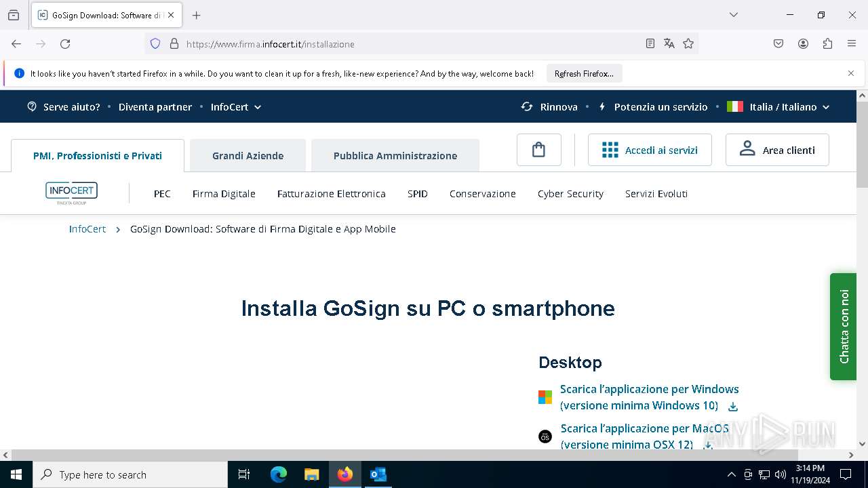Launch Microsoft Edge from taskbar
This screenshot has width=868, height=488.
279,474
